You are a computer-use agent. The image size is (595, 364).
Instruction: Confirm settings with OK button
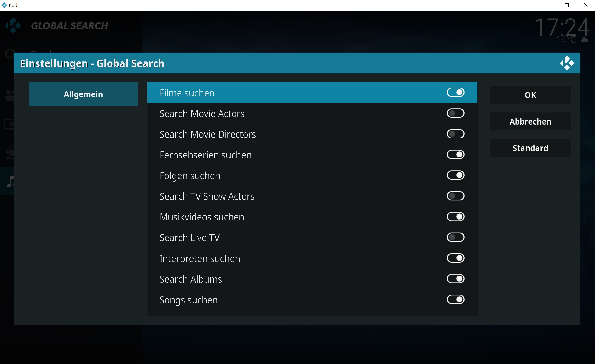click(530, 95)
